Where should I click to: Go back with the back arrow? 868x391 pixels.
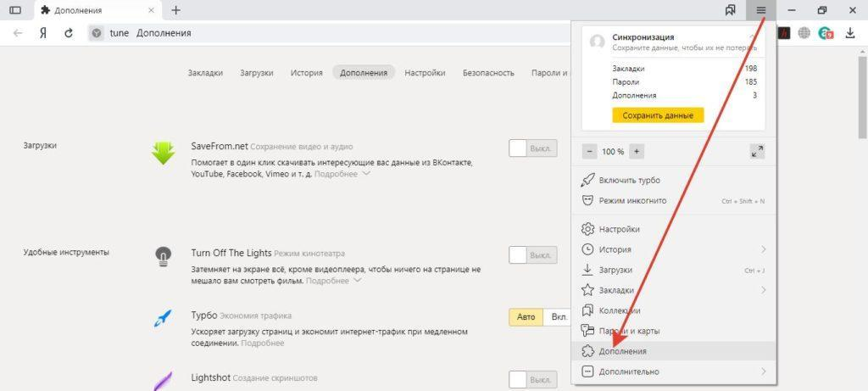[18, 33]
